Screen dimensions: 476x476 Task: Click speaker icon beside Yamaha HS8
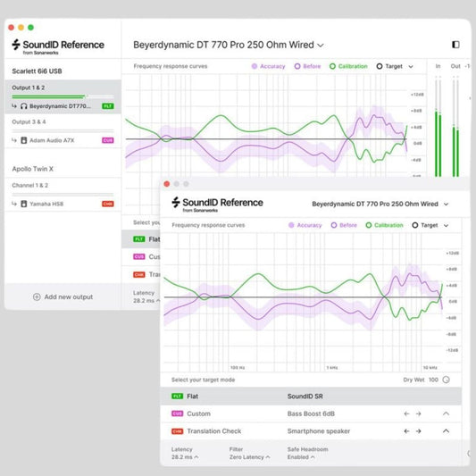[24, 204]
